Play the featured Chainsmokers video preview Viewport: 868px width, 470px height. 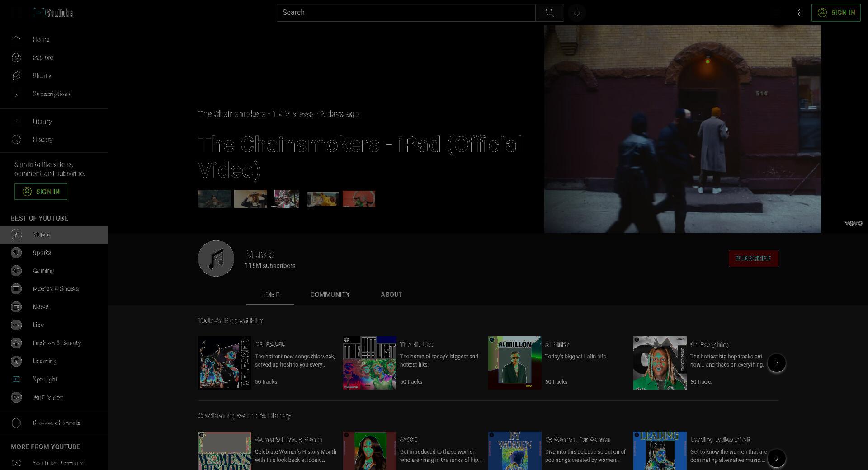coord(683,129)
